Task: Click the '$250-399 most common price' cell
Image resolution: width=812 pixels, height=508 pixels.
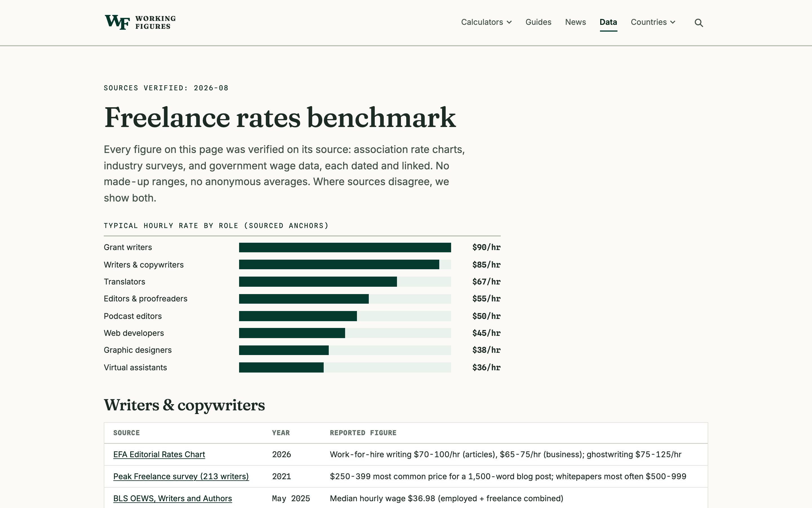Action: 508,476
